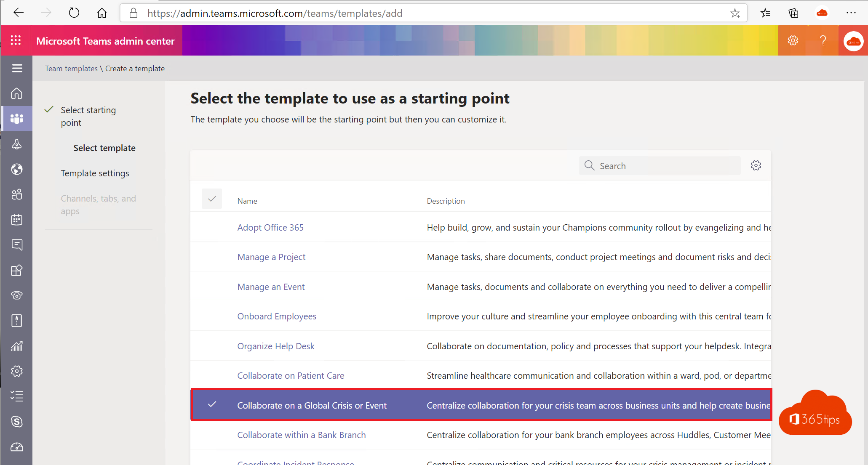The width and height of the screenshot is (868, 465).
Task: Click the Select template tab in sidebar
Action: coord(104,148)
